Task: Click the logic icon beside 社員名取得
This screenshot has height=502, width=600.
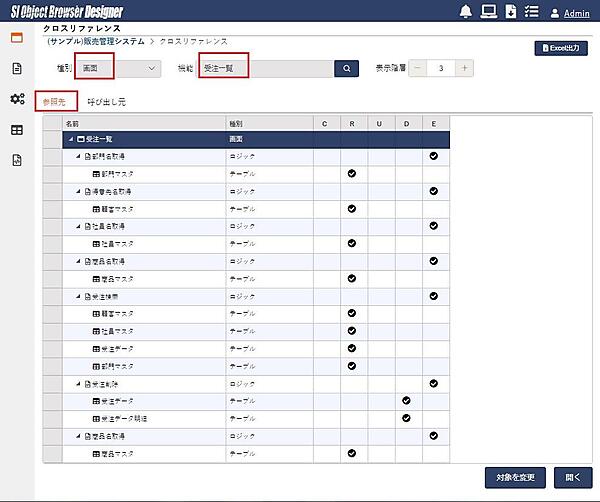Action: [x=88, y=227]
